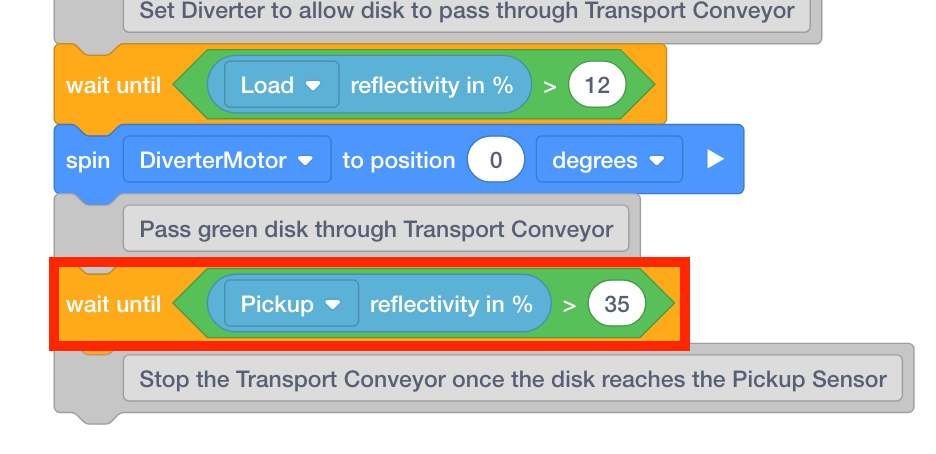Screen dimensions: 936x454
Task: Open the Load sensor dropdown
Action: 281,85
